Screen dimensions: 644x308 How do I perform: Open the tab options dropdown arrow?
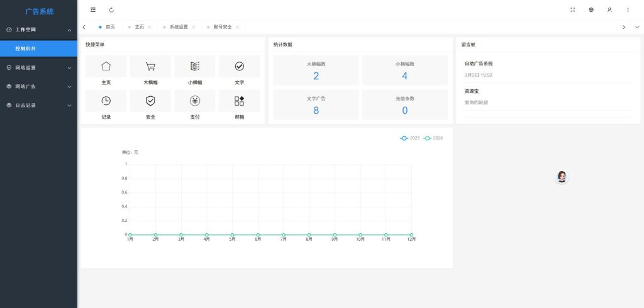point(637,27)
